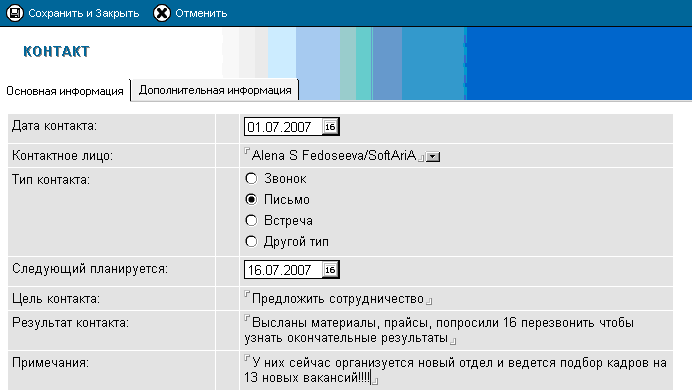
Task: Click the Цель контакта label
Action: tap(56, 299)
